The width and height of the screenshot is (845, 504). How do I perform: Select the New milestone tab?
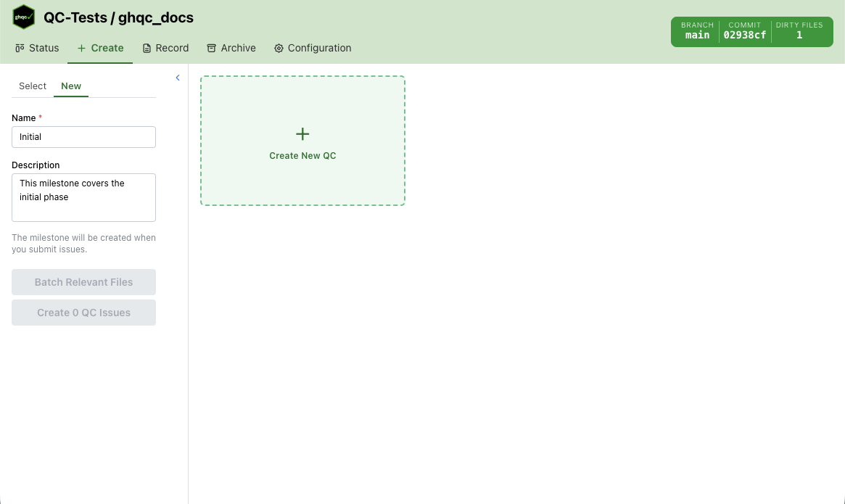[x=71, y=86]
